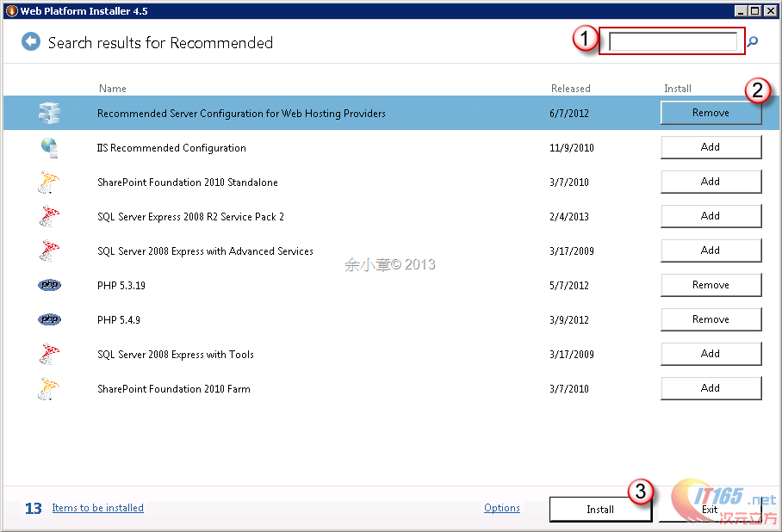Click the 5/7/2012 release date

tap(569, 285)
